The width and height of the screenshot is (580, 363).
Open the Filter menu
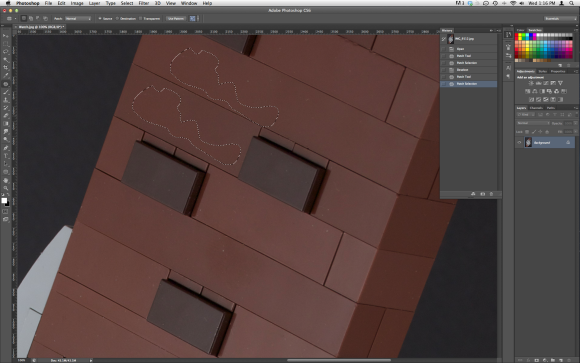[144, 3]
